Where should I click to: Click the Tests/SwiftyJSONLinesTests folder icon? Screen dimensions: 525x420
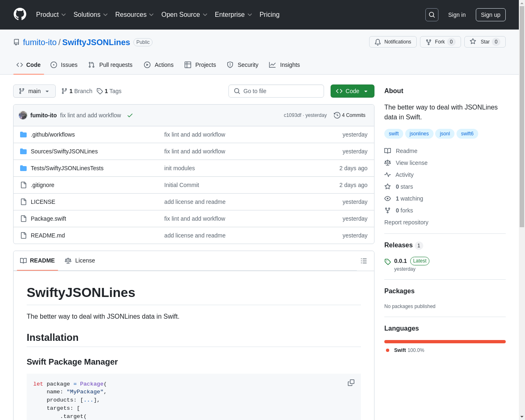[23, 168]
